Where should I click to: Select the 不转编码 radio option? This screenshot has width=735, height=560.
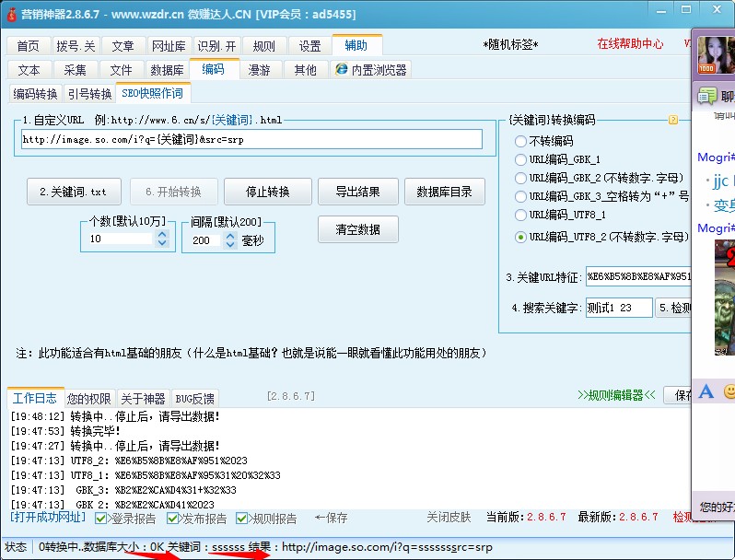tap(520, 141)
